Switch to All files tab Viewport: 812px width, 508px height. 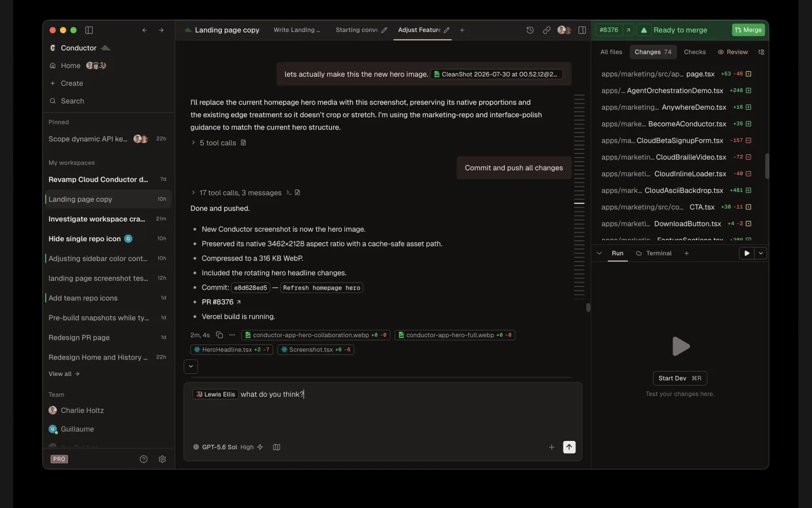click(x=611, y=52)
